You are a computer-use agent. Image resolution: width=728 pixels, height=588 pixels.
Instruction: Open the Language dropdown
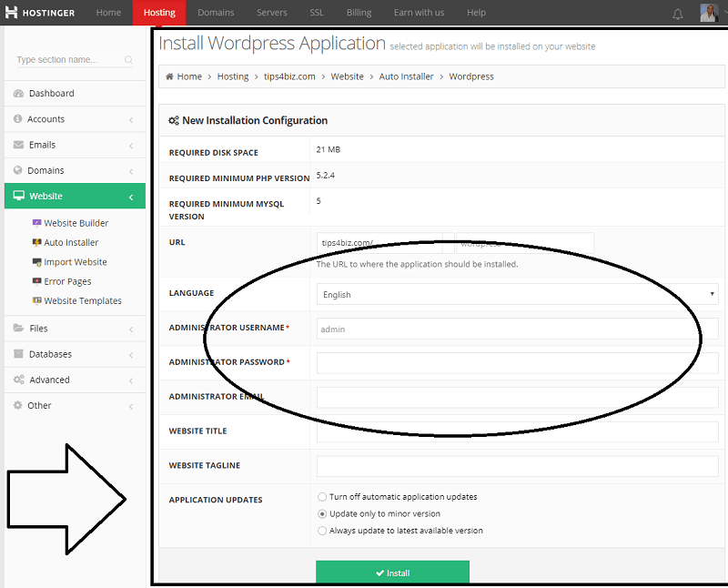pos(517,294)
